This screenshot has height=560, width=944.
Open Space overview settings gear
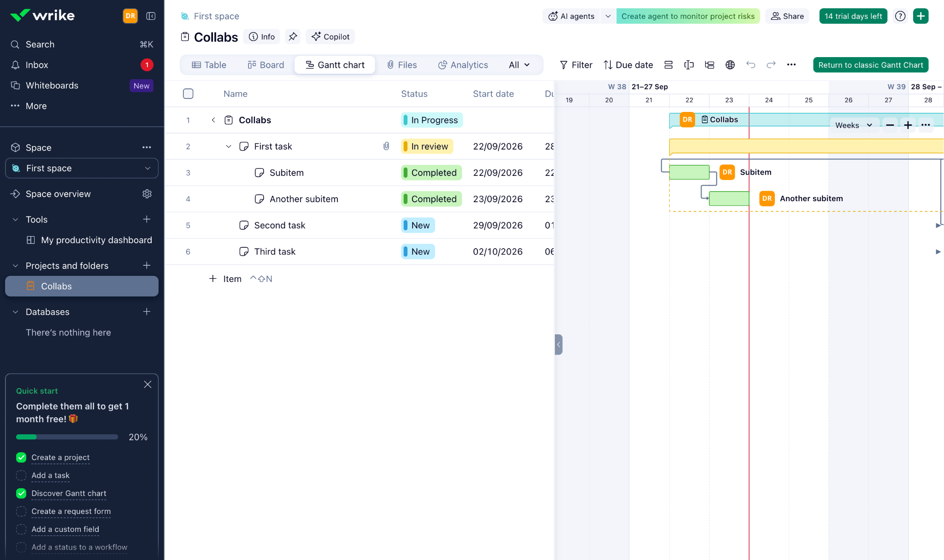[147, 194]
